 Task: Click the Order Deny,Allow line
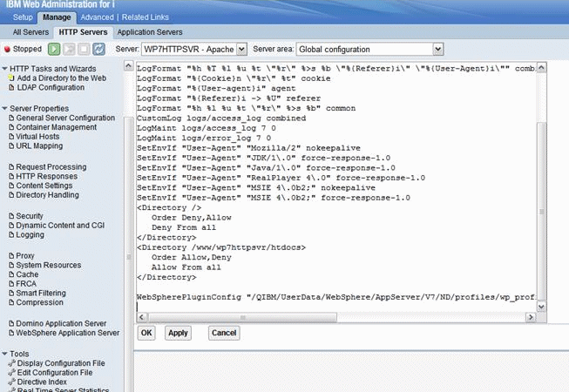191,218
